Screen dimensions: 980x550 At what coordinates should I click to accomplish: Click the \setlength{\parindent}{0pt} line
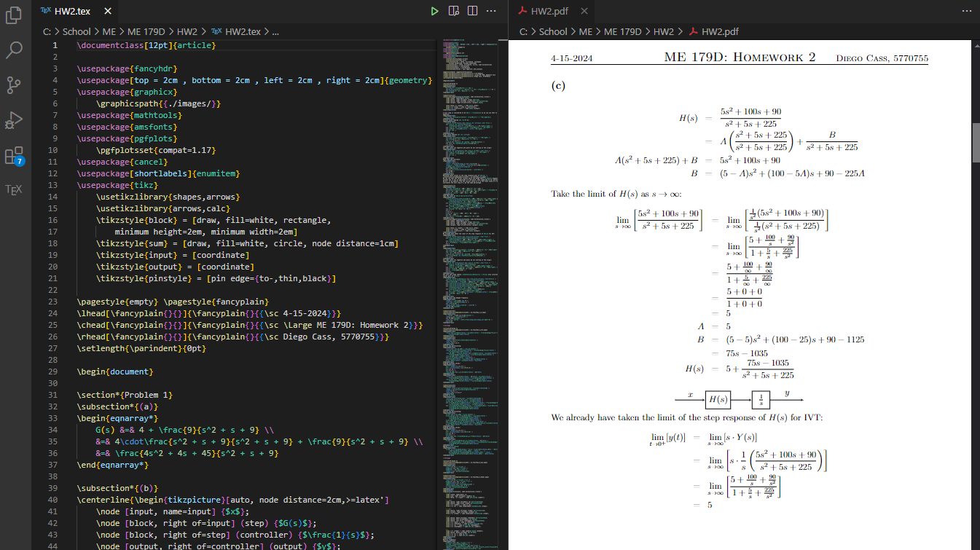coord(141,348)
